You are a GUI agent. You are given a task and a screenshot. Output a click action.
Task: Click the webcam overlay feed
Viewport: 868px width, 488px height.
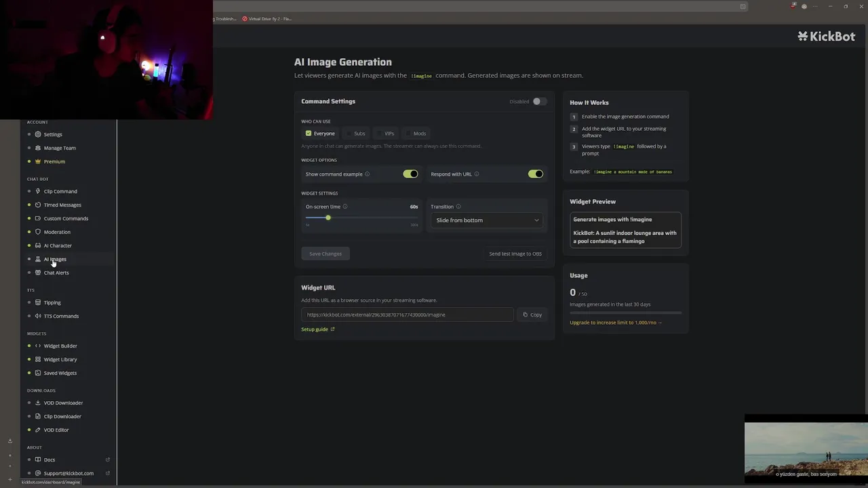pyautogui.click(x=106, y=60)
